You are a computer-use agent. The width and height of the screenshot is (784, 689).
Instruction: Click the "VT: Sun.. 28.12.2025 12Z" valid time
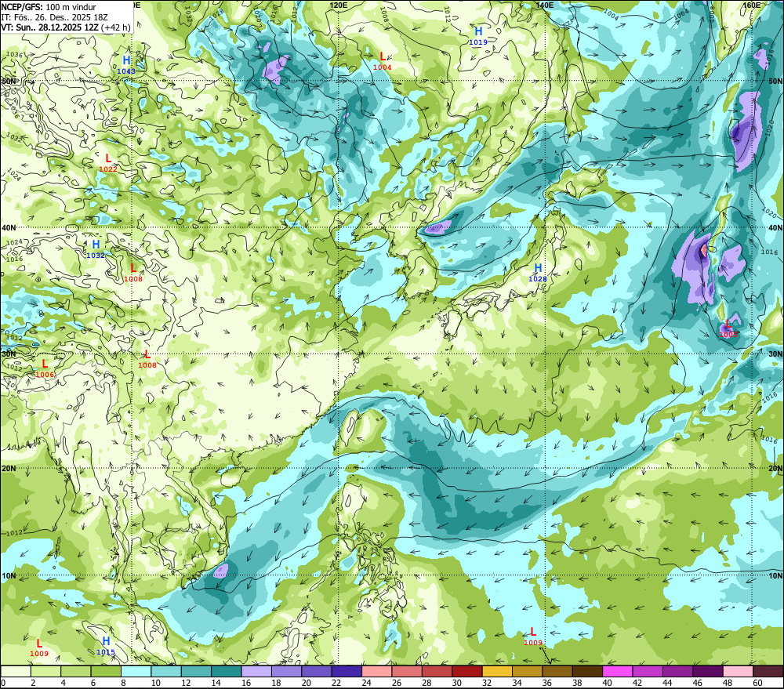coord(49,27)
